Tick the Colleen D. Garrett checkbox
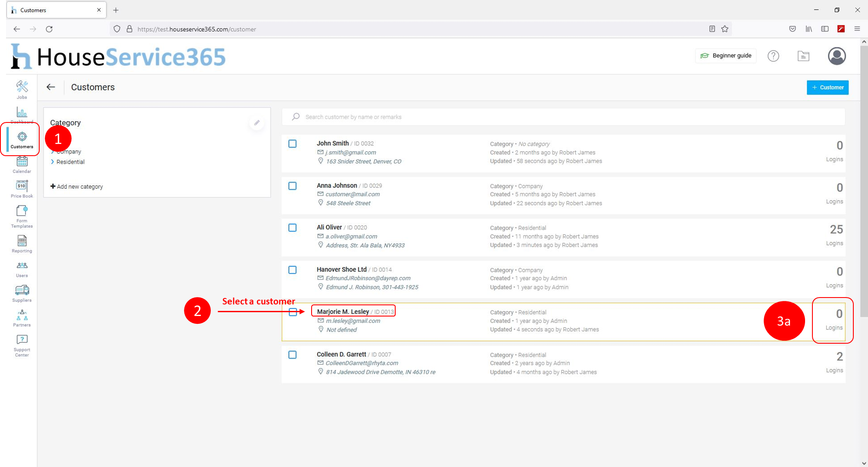The width and height of the screenshot is (868, 467). coord(293,354)
